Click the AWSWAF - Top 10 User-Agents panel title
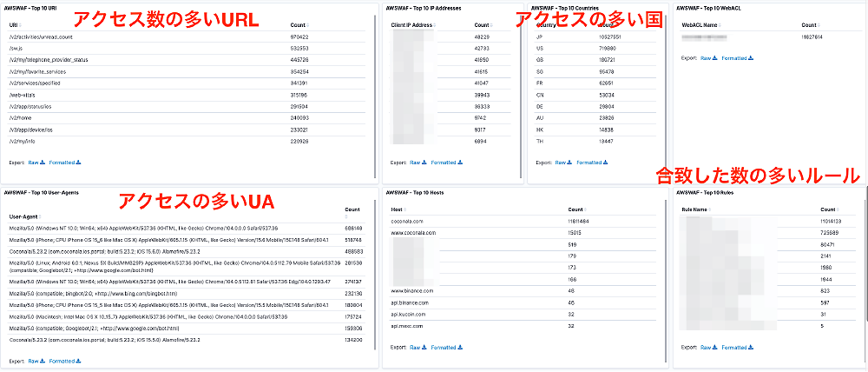The height and width of the screenshot is (372, 868). (x=42, y=193)
